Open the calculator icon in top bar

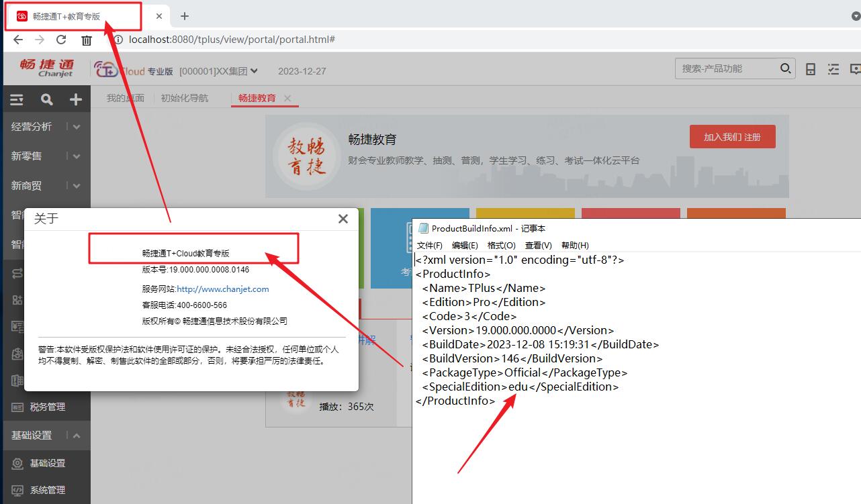[811, 68]
